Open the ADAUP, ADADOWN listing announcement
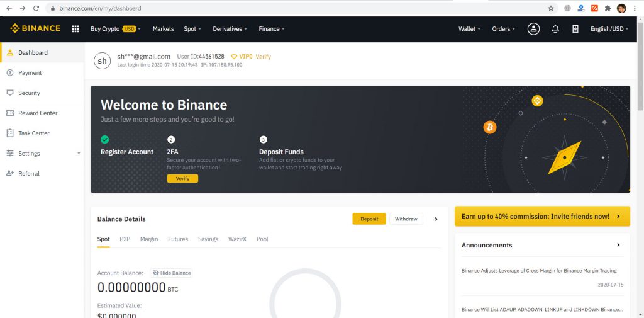The height and width of the screenshot is (318, 644). pos(542,309)
